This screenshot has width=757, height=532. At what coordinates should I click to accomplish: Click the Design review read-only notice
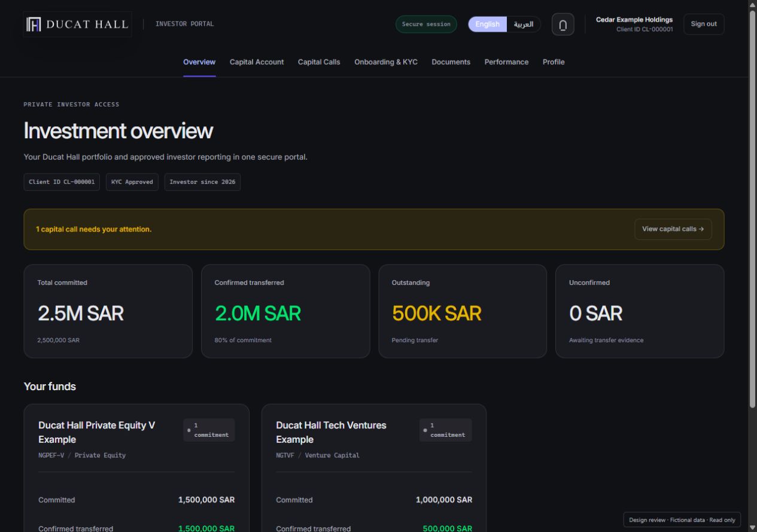tap(682, 520)
